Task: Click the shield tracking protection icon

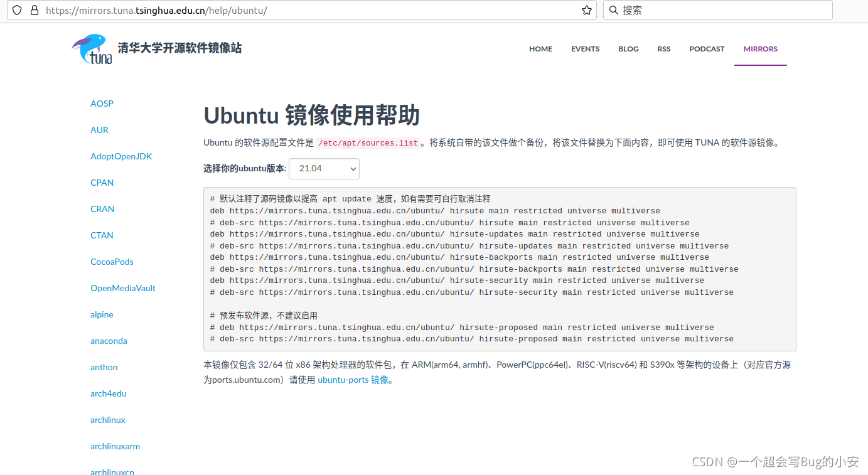Action: (x=17, y=10)
